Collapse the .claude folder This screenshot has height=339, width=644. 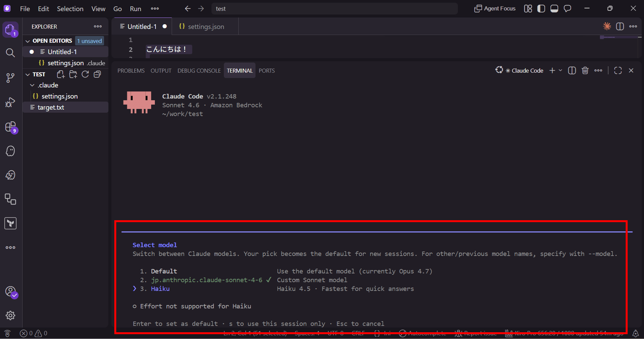32,85
